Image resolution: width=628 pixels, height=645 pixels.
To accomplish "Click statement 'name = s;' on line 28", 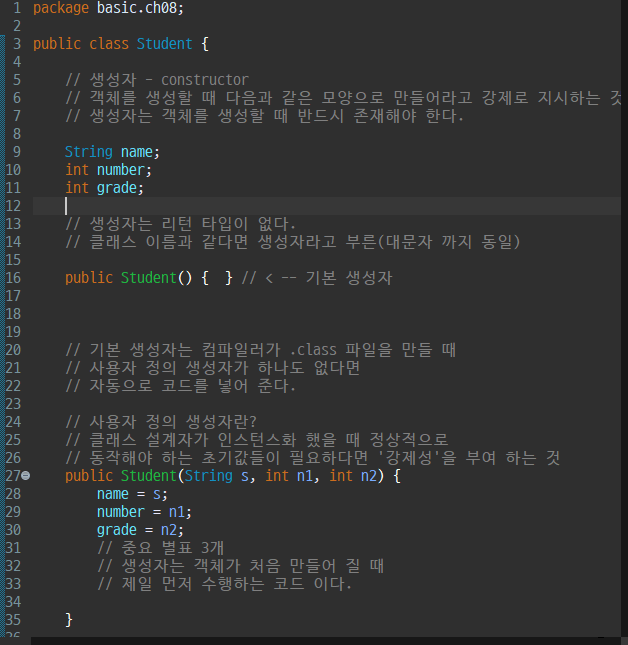I will [132, 494].
